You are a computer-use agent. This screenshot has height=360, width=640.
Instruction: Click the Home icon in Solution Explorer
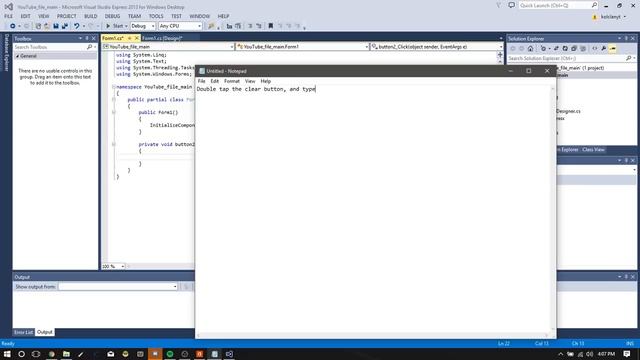pos(530,49)
